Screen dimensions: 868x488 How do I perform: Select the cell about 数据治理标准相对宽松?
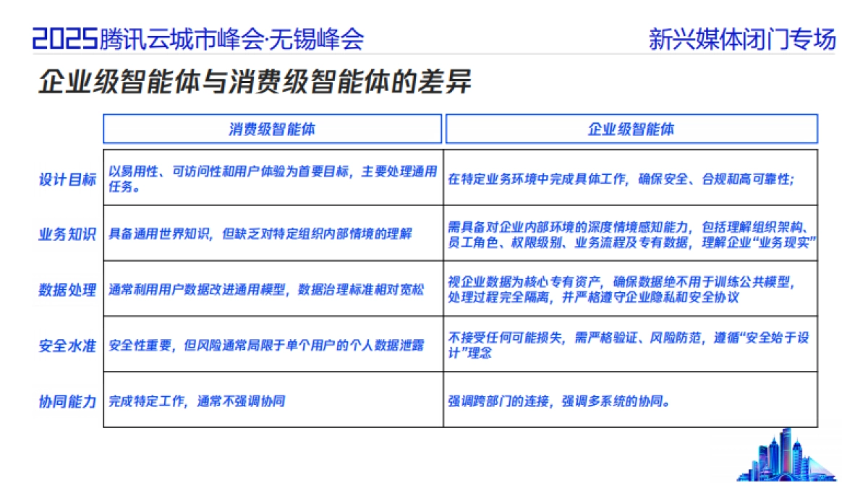coord(273,288)
